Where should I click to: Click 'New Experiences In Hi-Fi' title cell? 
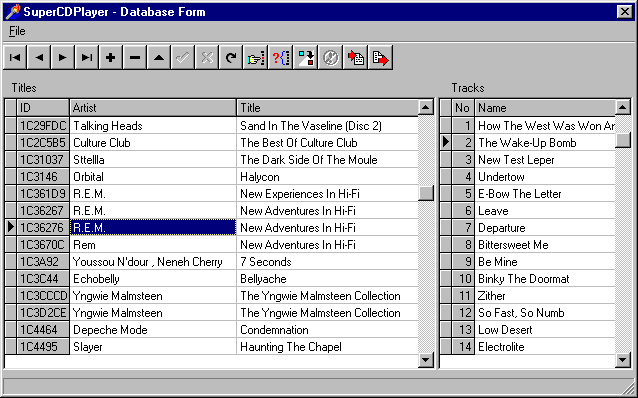click(327, 194)
